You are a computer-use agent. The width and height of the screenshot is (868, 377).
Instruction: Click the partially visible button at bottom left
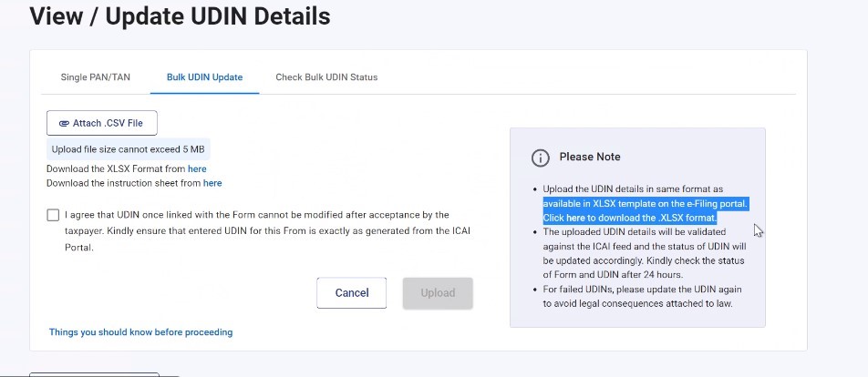click(94, 373)
